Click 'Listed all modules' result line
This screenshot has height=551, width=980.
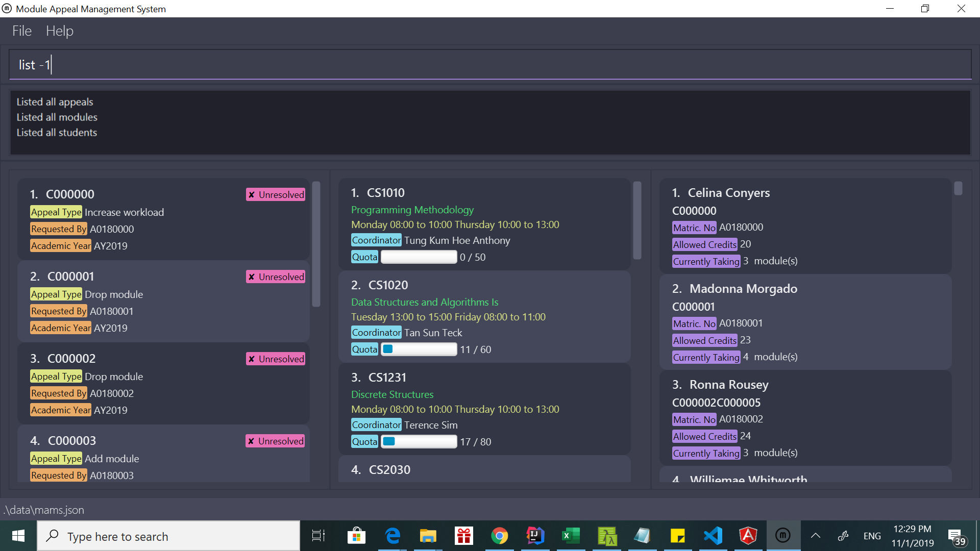(x=57, y=117)
